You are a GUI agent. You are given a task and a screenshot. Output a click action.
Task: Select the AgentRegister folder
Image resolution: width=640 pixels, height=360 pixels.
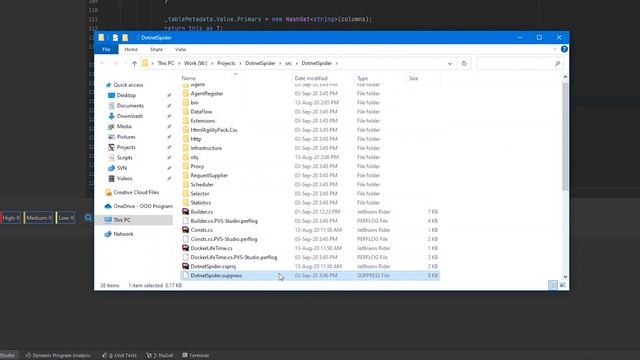207,93
